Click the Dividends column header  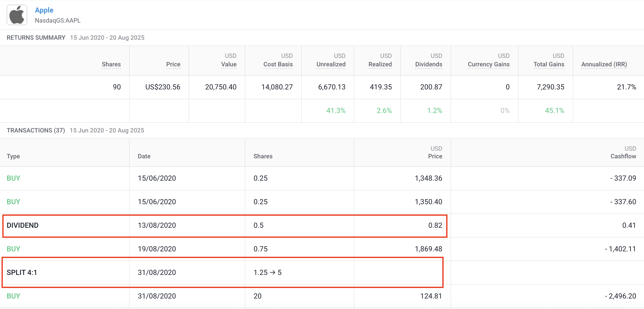[x=429, y=64]
